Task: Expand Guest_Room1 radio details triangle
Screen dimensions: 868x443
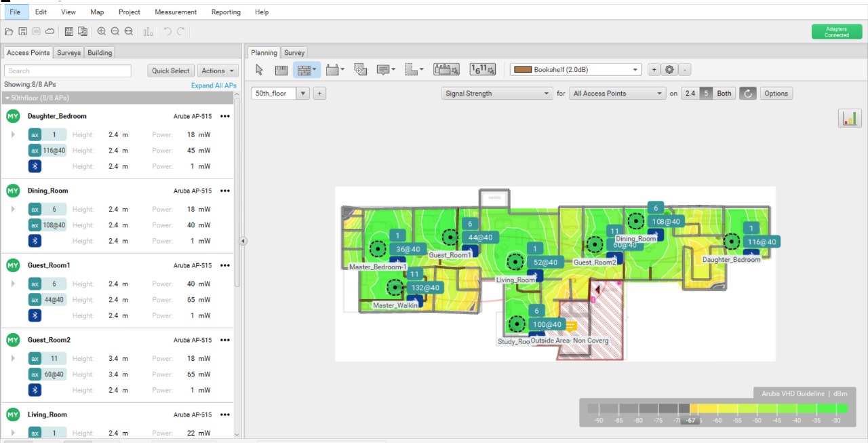Action: pos(13,284)
